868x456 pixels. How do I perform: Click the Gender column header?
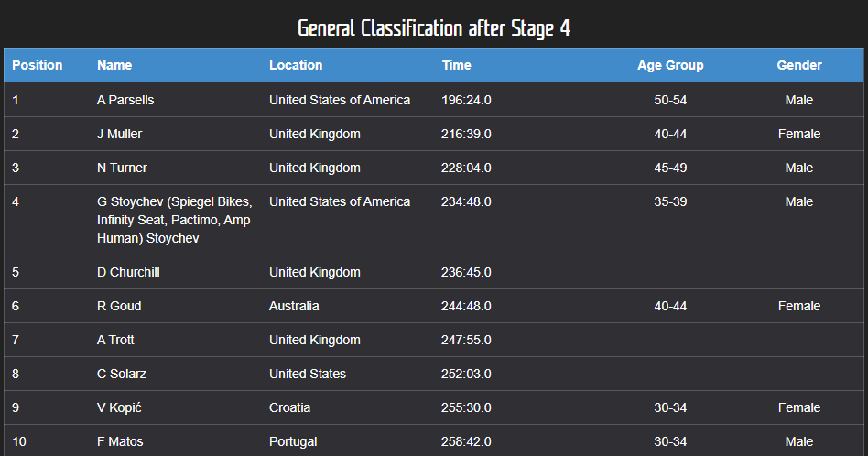(x=799, y=65)
